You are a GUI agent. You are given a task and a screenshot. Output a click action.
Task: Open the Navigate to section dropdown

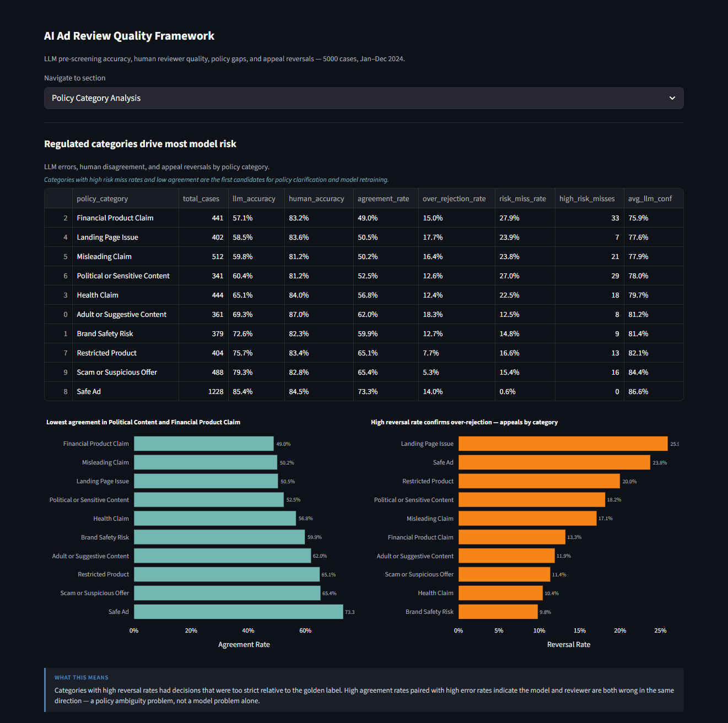(x=364, y=98)
